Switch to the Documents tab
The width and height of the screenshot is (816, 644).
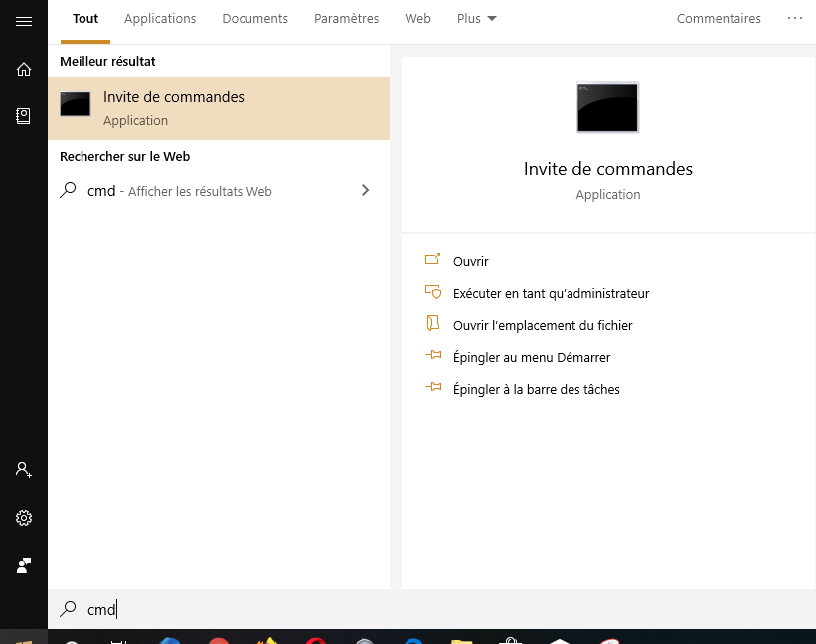pos(254,18)
